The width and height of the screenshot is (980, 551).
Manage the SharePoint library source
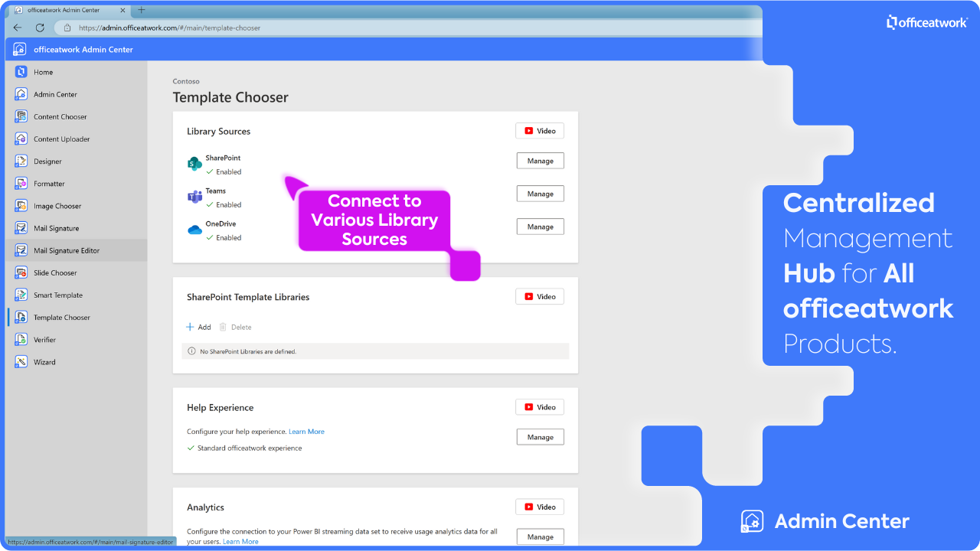coord(541,161)
